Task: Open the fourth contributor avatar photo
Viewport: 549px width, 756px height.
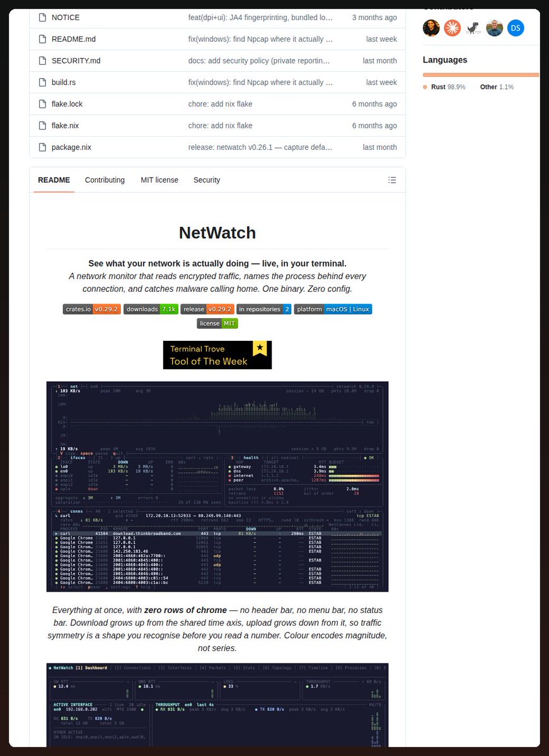Action: [494, 28]
